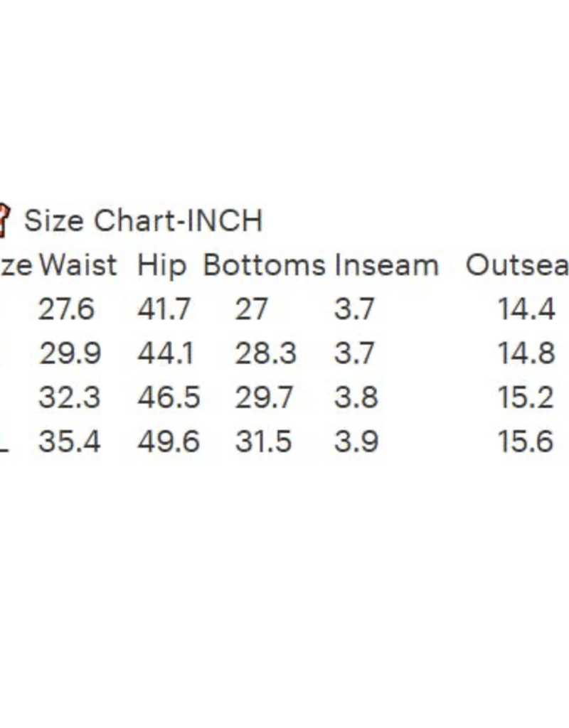Click the Inseam column header
This screenshot has width=569, height=728.
(386, 265)
